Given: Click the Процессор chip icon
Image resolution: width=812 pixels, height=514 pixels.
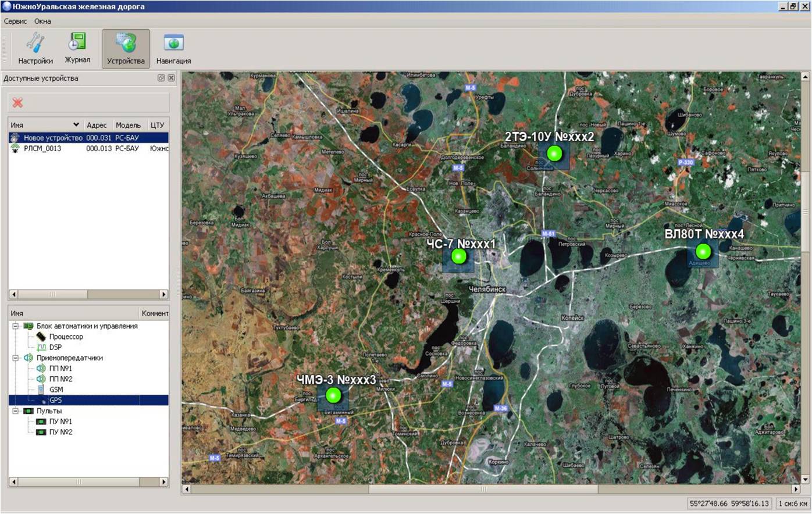Looking at the screenshot, I should tap(41, 337).
